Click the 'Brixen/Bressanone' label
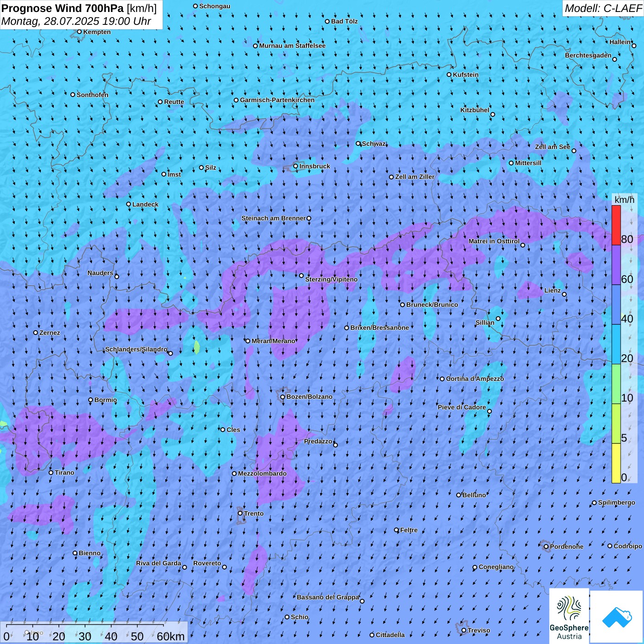644x644 pixels. tap(379, 328)
